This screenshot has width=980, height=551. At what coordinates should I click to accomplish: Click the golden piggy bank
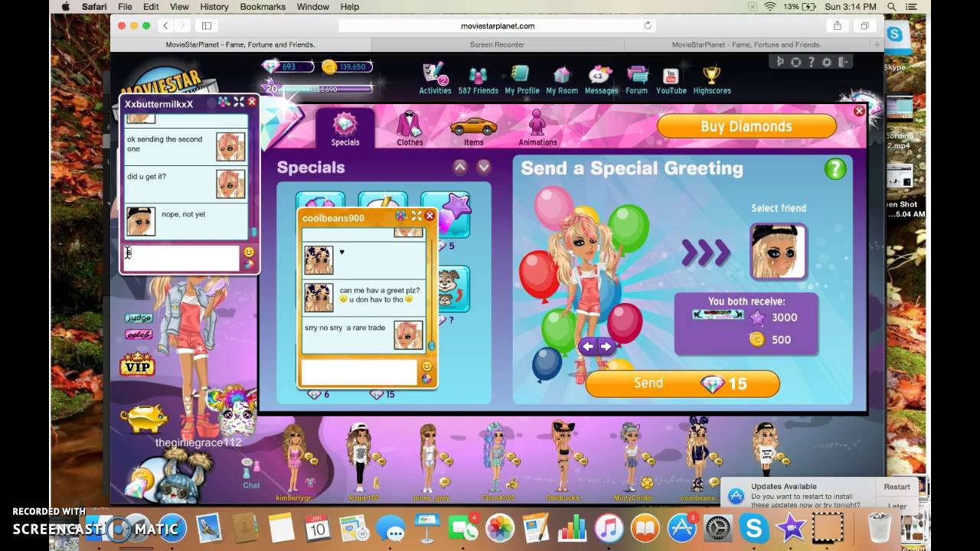click(144, 418)
